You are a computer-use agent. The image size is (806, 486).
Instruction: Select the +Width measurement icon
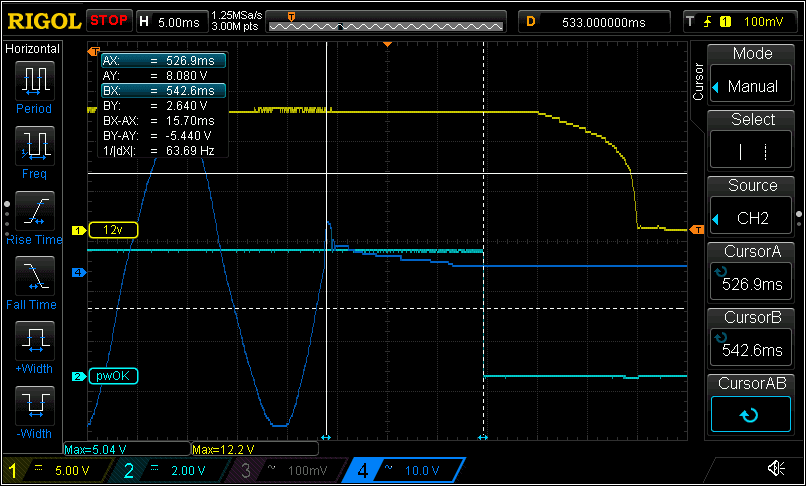coord(34,341)
